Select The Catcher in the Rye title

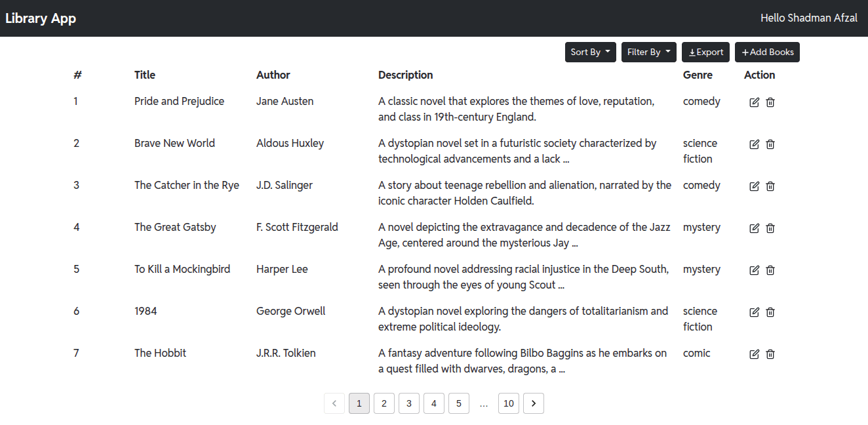tap(187, 185)
